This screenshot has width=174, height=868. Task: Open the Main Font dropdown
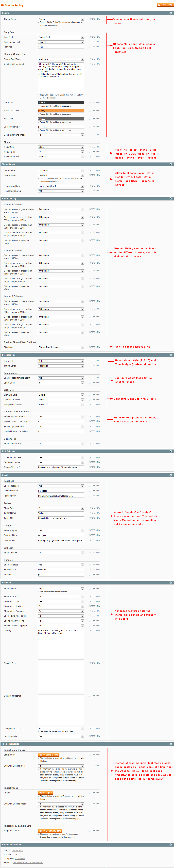(x=61, y=37)
